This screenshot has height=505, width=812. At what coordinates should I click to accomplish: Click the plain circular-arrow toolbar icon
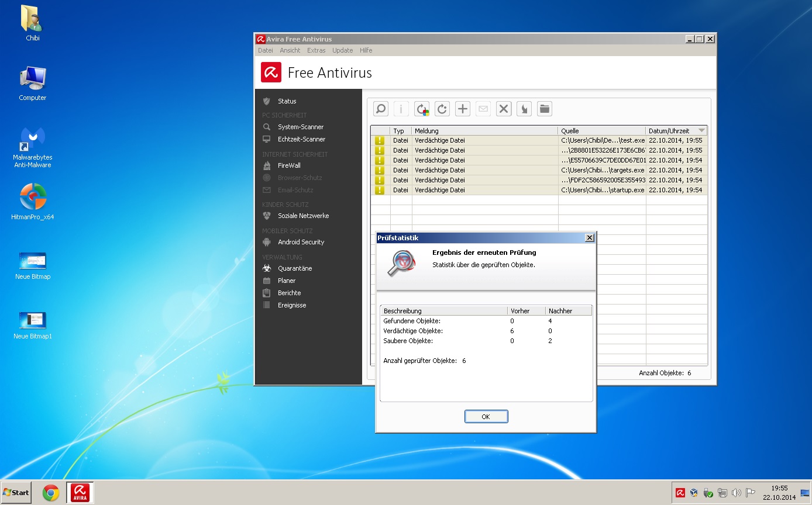tap(442, 109)
